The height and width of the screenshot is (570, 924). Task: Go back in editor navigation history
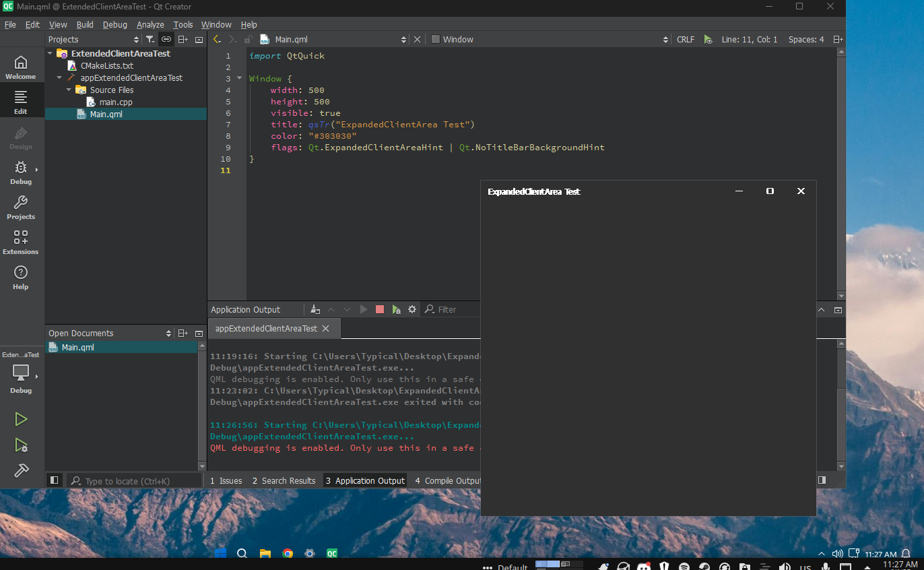(217, 40)
